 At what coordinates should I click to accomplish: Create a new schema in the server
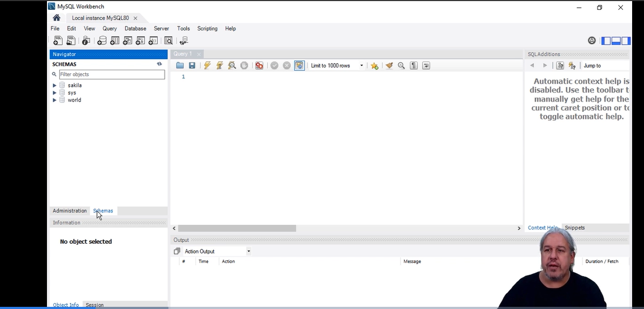tap(102, 41)
